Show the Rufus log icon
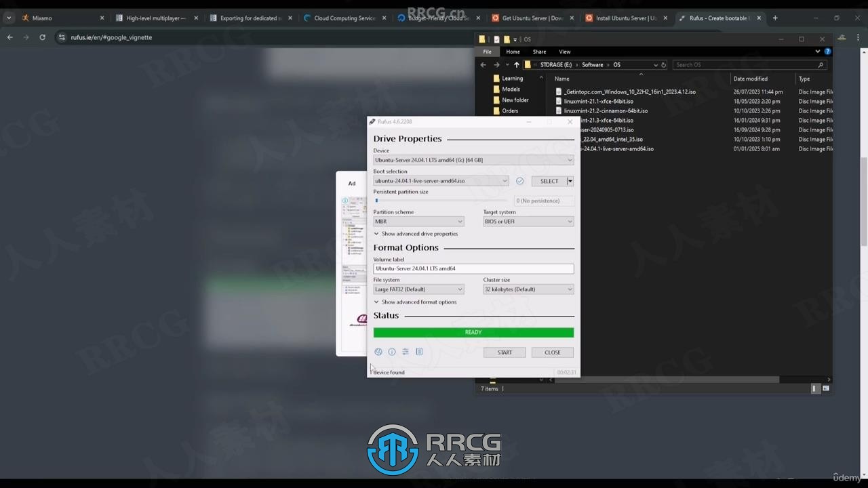868x488 pixels. tap(419, 352)
